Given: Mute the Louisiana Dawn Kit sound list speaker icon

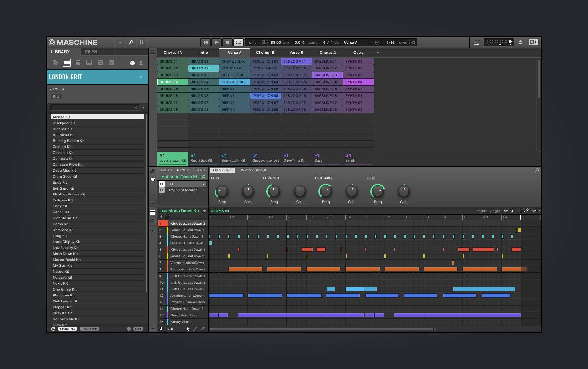Looking at the screenshot, I should [x=161, y=216].
